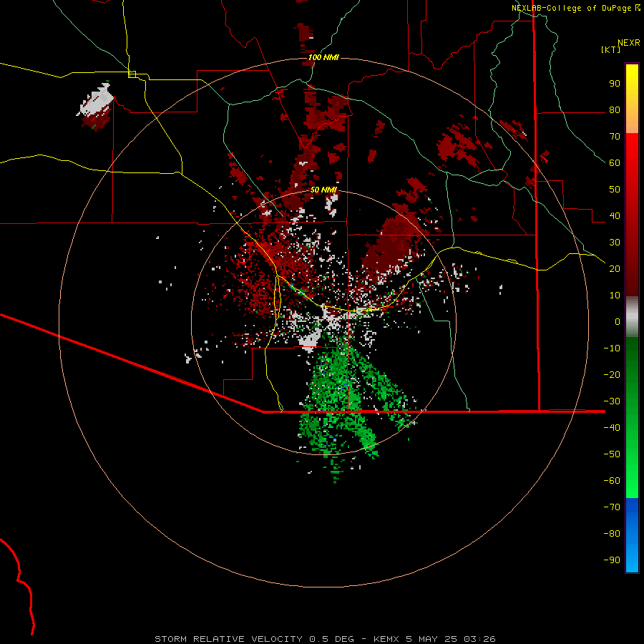Click the '70' value on the velocity scale

(x=615, y=137)
